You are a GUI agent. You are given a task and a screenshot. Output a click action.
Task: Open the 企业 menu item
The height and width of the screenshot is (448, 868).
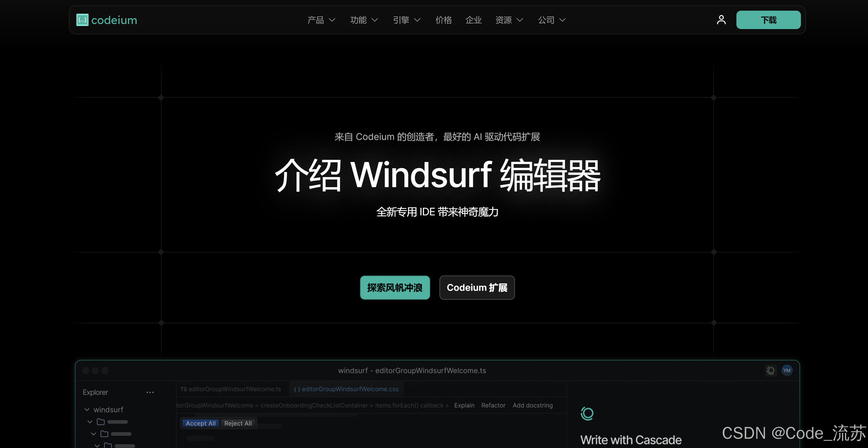[x=473, y=20]
